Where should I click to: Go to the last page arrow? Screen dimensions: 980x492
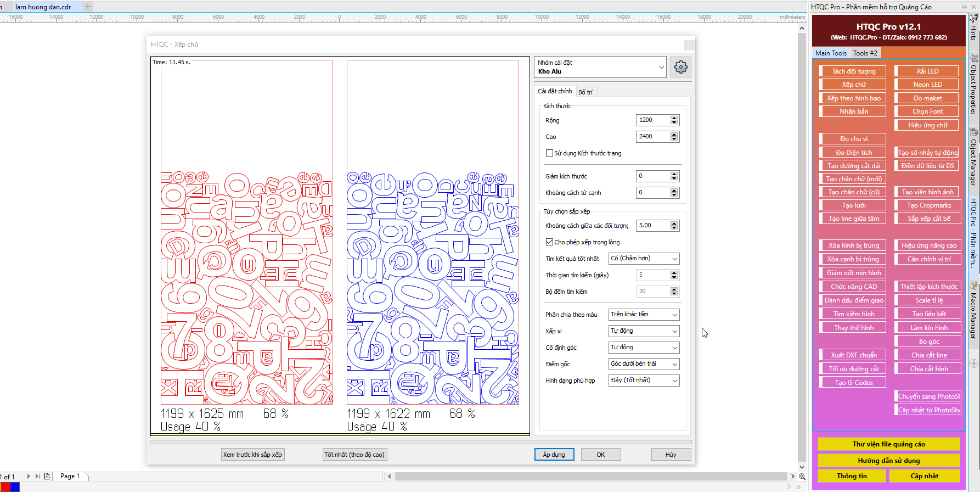(37, 476)
